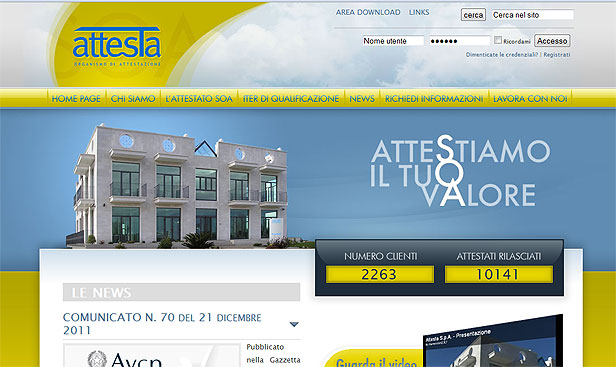This screenshot has width=616, height=367.
Task: Expand the Comunicato N. 70 news arrow
Action: click(x=294, y=324)
